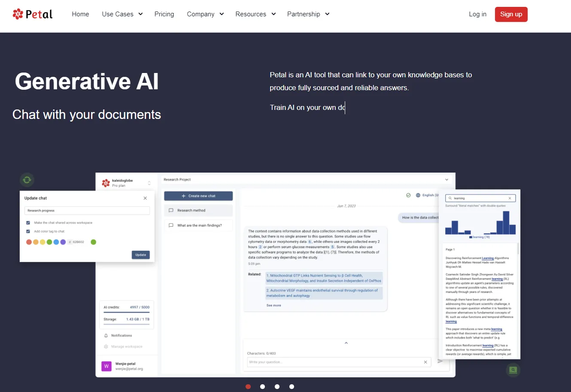This screenshot has height=392, width=571.
Task: Click the 'learning (78)' chart legend
Action: coord(480,237)
